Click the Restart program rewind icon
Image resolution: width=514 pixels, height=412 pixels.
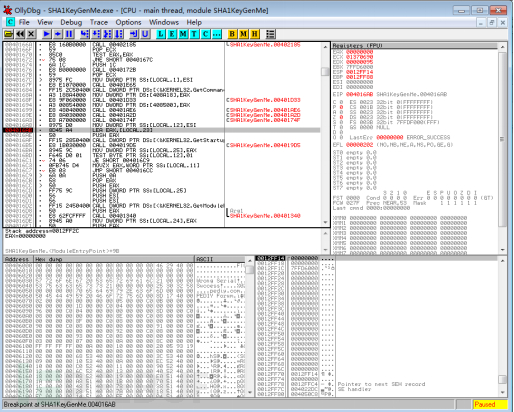coord(20,34)
